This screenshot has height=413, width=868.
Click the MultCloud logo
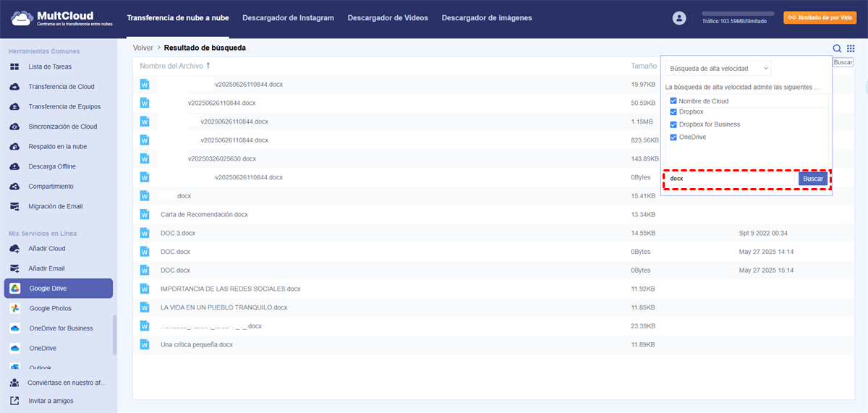(x=60, y=18)
